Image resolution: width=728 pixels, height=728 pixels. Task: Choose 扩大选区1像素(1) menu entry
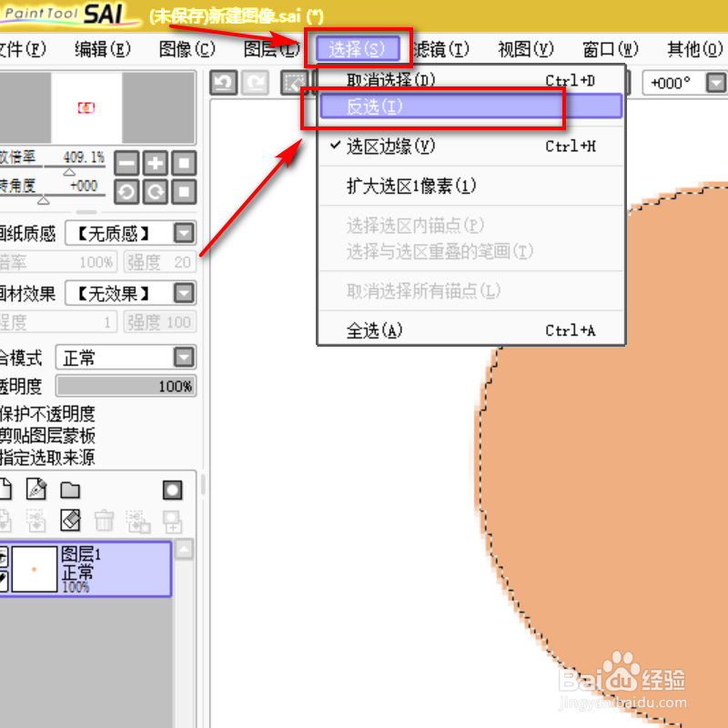tap(470, 186)
